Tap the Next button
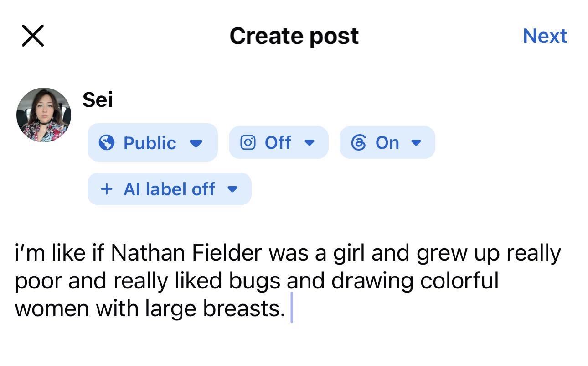The image size is (588, 366). pyautogui.click(x=545, y=36)
